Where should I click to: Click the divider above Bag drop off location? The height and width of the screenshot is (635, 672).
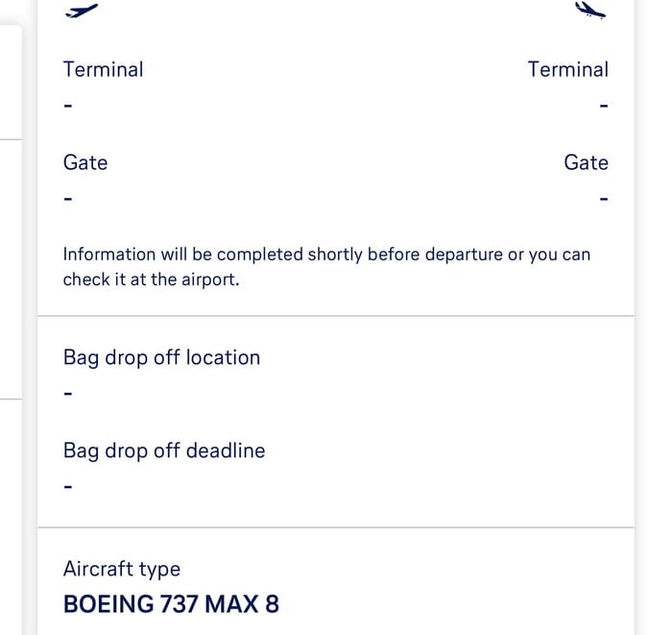[x=336, y=316]
